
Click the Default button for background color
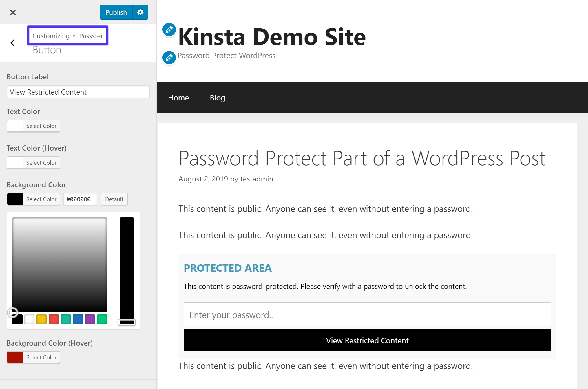[x=114, y=199]
